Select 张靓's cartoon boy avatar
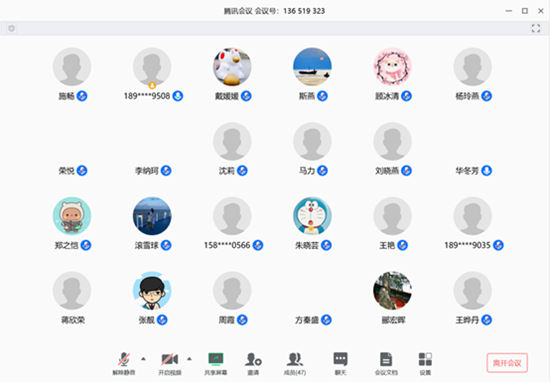The image size is (550, 382). point(152,290)
